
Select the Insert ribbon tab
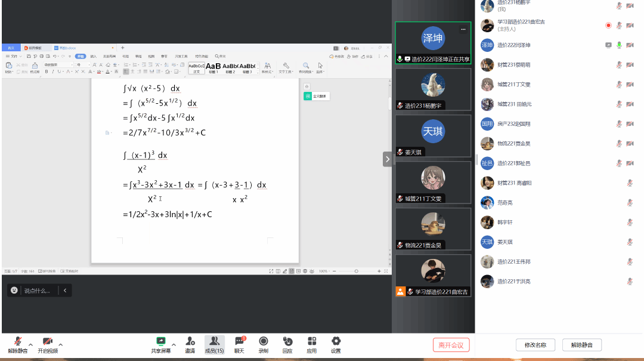(94, 56)
